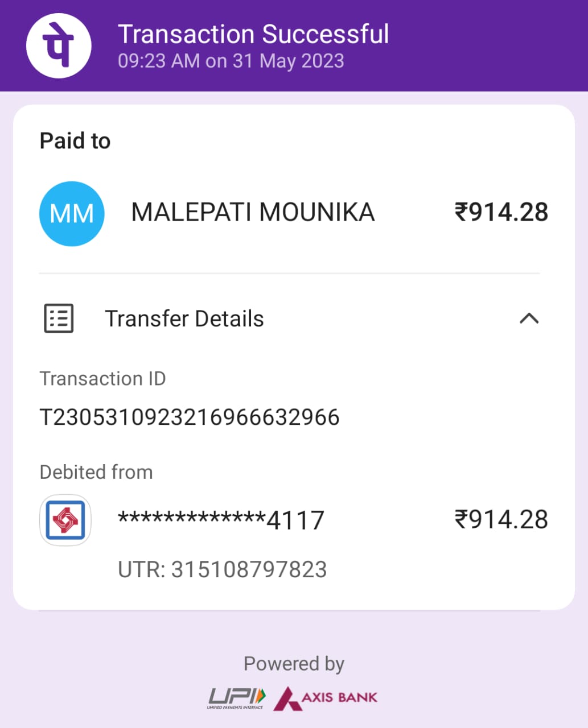The width and height of the screenshot is (588, 728).
Task: Click the Transfer Details section title
Action: [184, 319]
